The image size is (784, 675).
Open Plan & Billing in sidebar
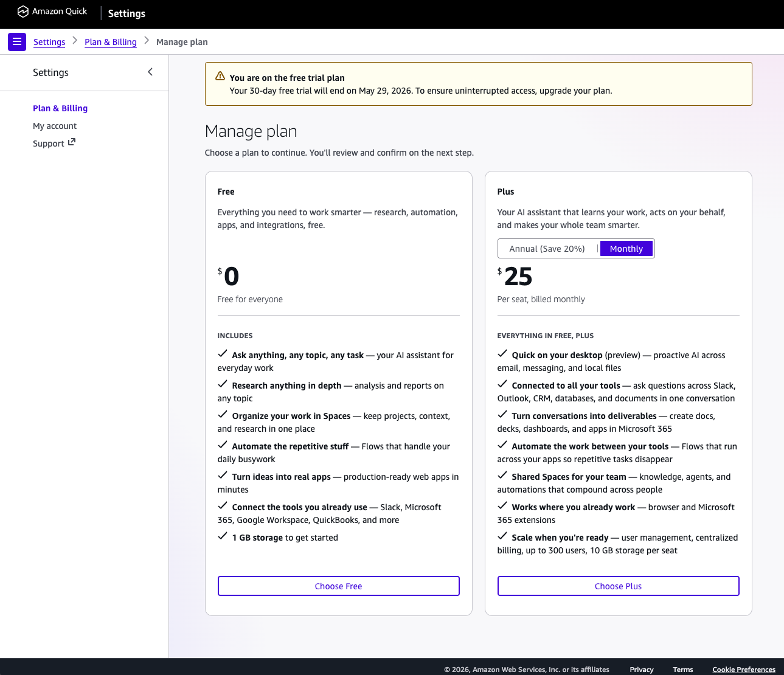coord(60,108)
